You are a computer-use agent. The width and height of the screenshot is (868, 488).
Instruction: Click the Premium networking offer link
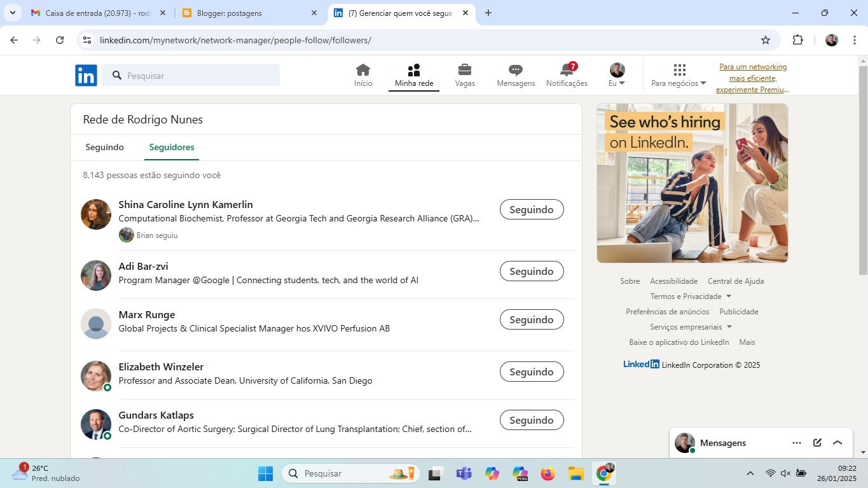(x=753, y=78)
